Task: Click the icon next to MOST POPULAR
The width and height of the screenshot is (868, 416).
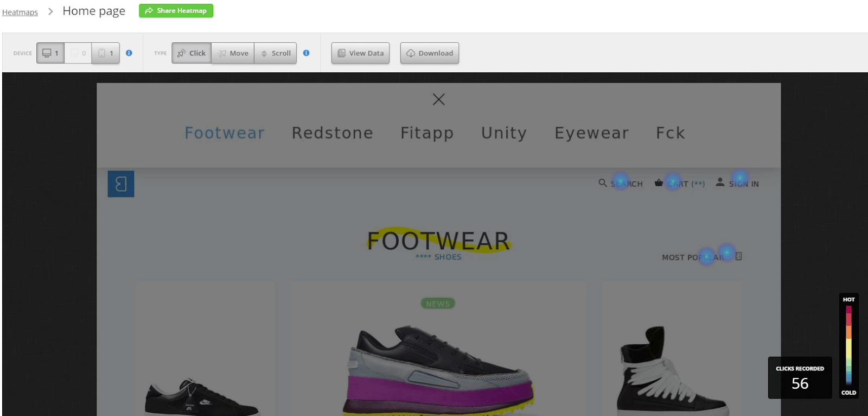Action: 738,256
